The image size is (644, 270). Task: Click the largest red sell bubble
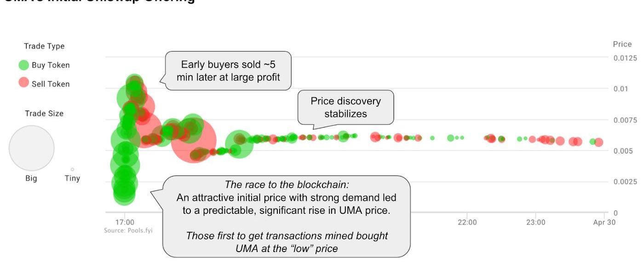(194, 140)
